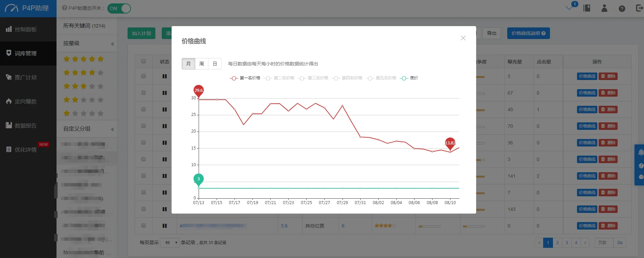Toggle the P4P助理 master ON switch
644x258 pixels.
pos(119,8)
